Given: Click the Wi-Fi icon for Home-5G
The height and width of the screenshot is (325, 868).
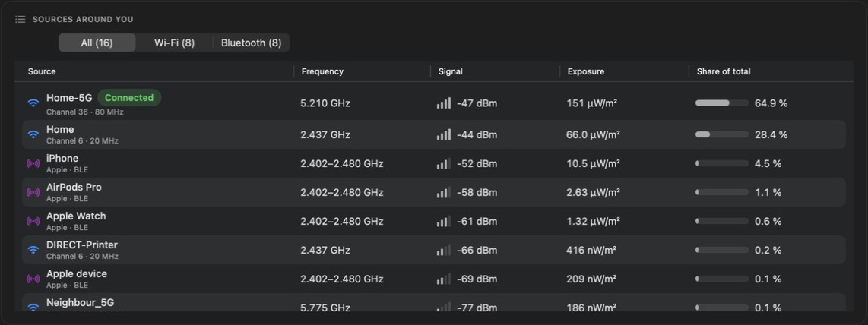Looking at the screenshot, I should point(33,103).
